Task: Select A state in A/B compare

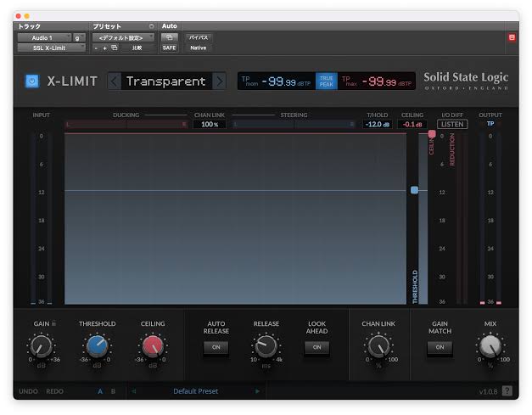Action: [100, 391]
